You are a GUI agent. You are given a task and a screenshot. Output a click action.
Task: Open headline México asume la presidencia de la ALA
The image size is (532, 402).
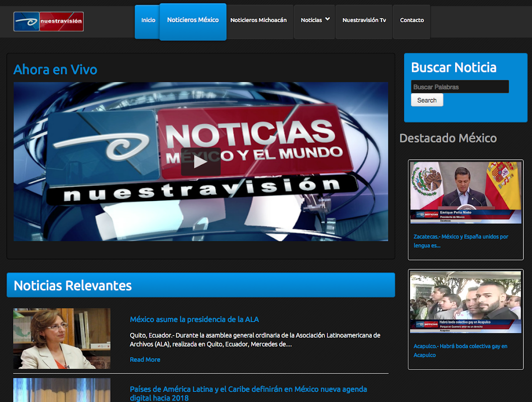[x=194, y=319]
